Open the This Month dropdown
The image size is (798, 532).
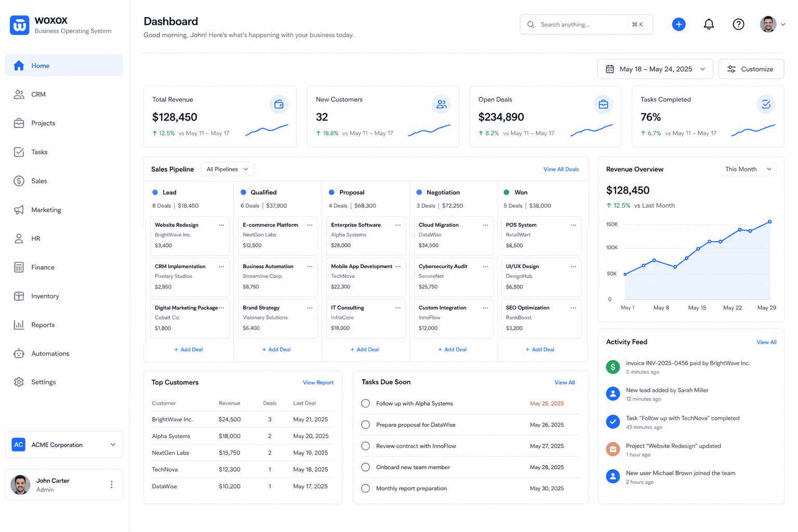748,169
